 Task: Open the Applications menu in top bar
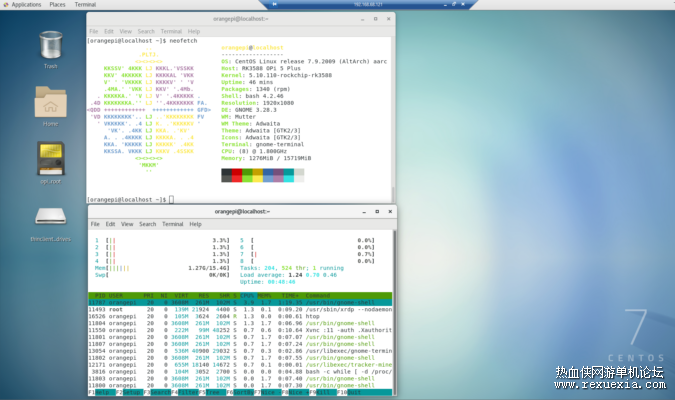point(26,4)
